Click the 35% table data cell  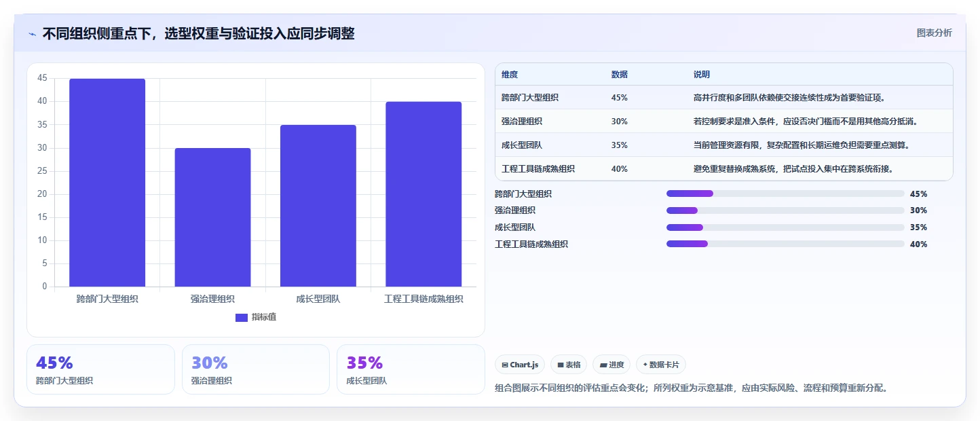click(x=619, y=145)
